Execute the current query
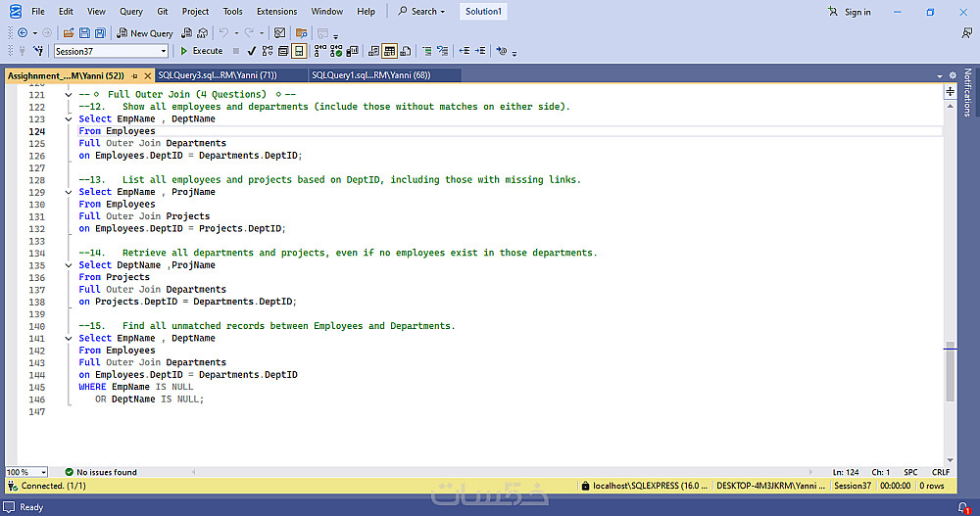Screen dimensions: 980x516 [201, 51]
